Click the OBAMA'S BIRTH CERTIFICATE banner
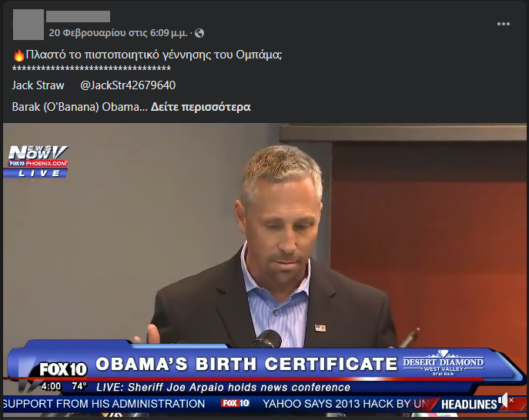 246,364
